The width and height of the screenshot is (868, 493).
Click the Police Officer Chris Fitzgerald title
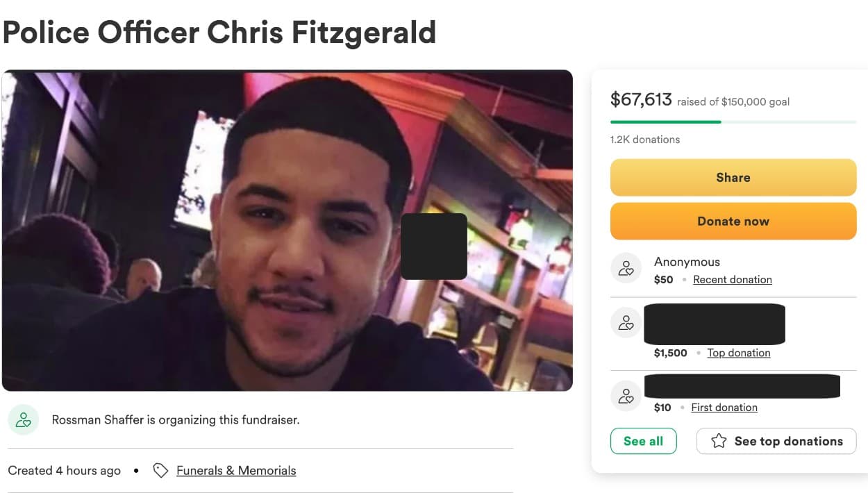(x=219, y=32)
